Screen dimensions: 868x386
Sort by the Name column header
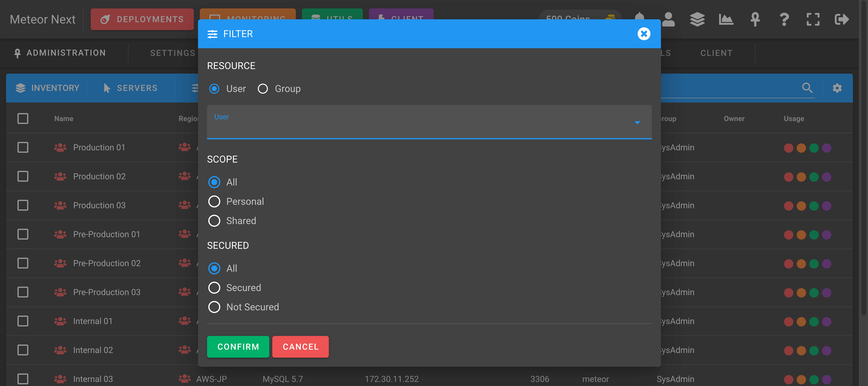pos(64,119)
